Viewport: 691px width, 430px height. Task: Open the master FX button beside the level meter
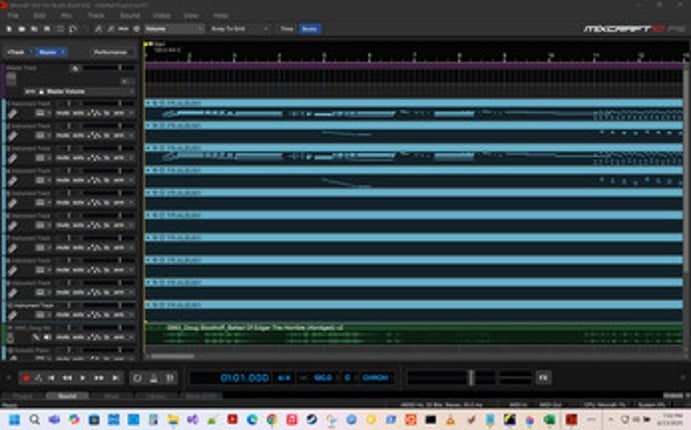(x=543, y=378)
